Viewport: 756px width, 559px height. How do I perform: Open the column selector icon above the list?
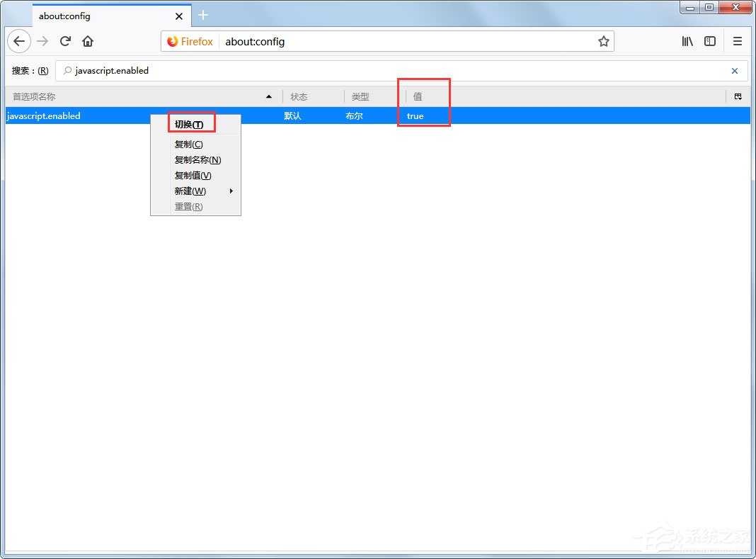pyautogui.click(x=738, y=96)
